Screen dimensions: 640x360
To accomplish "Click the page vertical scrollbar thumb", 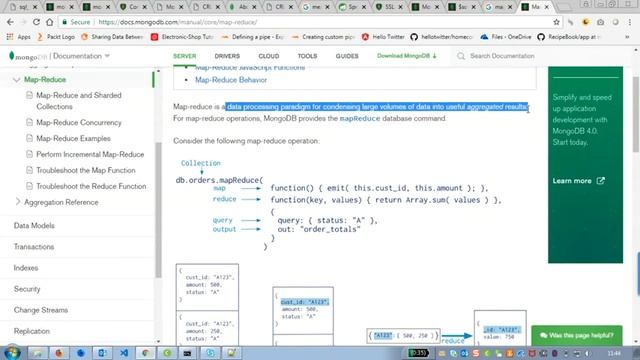I will [636, 114].
